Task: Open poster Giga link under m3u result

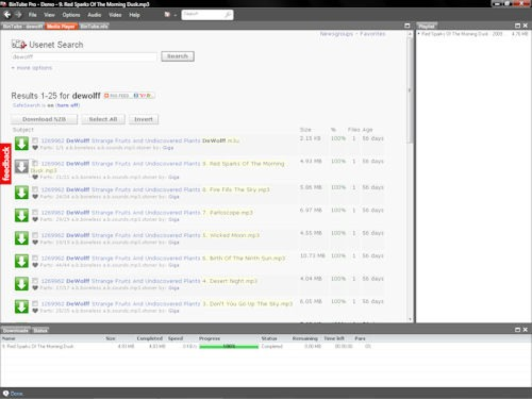Action: point(168,148)
